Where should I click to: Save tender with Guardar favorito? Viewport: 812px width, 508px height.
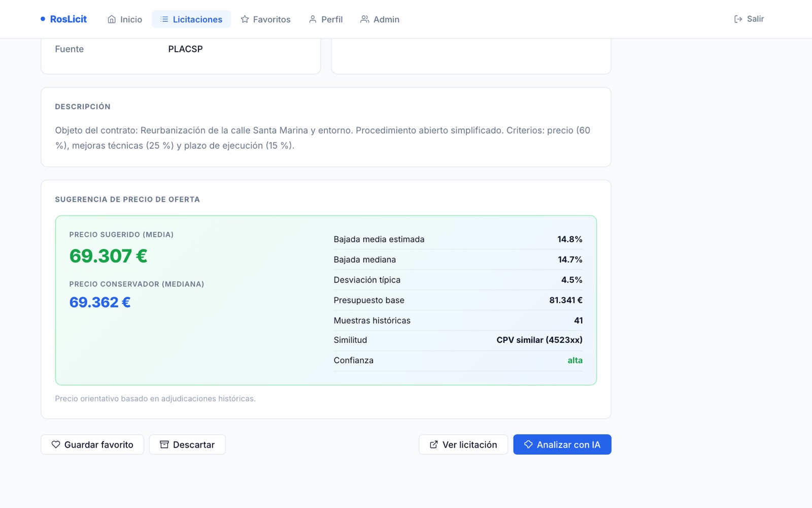[92, 444]
